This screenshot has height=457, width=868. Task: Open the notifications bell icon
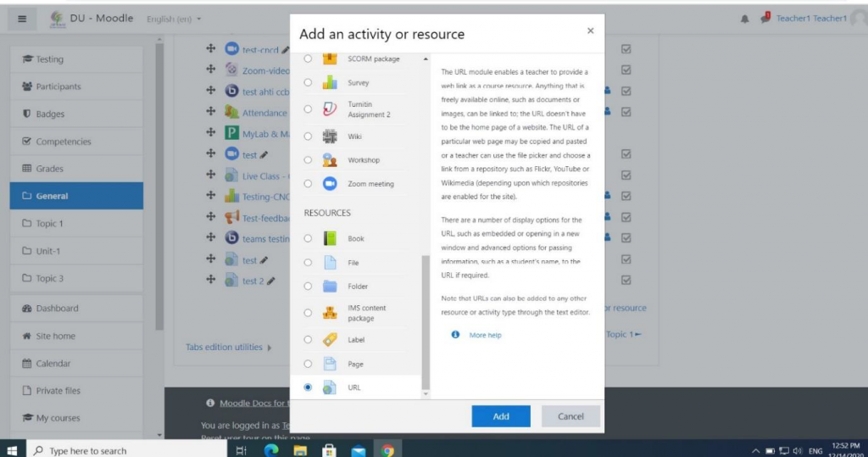coord(745,19)
